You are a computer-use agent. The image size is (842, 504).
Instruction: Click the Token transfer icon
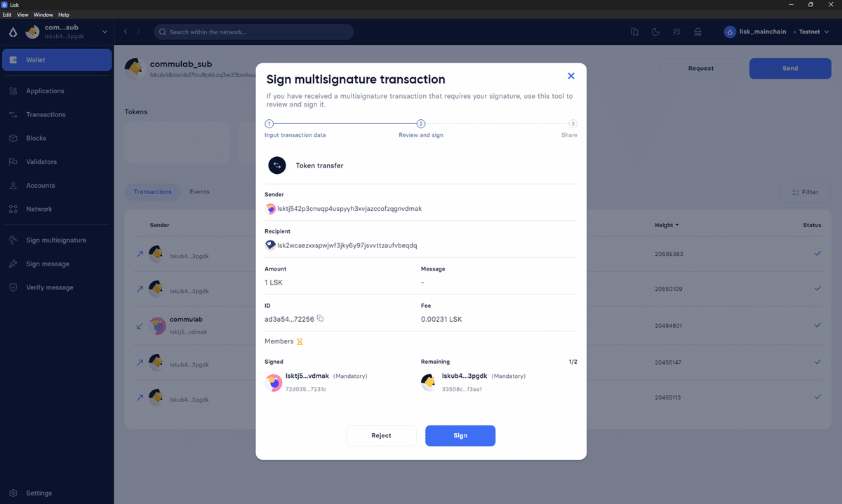pos(277,165)
